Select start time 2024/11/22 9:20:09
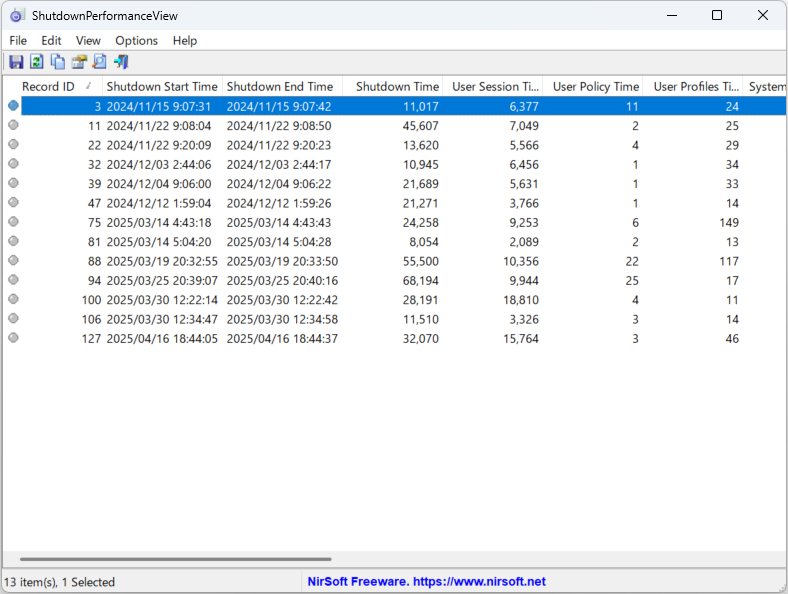This screenshot has width=788, height=594. coord(159,145)
